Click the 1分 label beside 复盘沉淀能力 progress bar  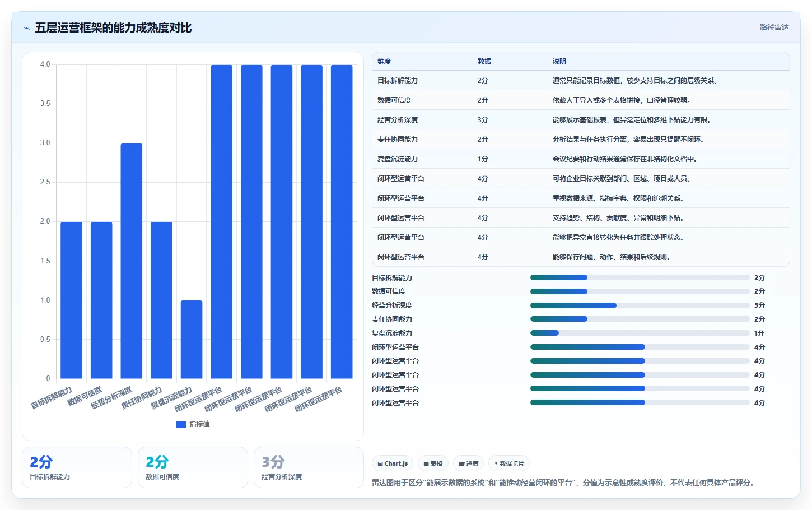tap(759, 333)
